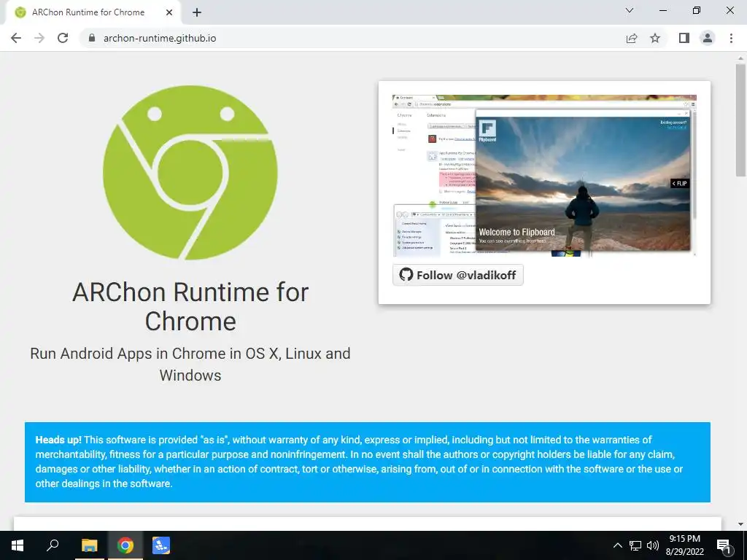Click the scrollbar down arrow
Image resolution: width=747 pixels, height=560 pixels.
click(x=740, y=524)
